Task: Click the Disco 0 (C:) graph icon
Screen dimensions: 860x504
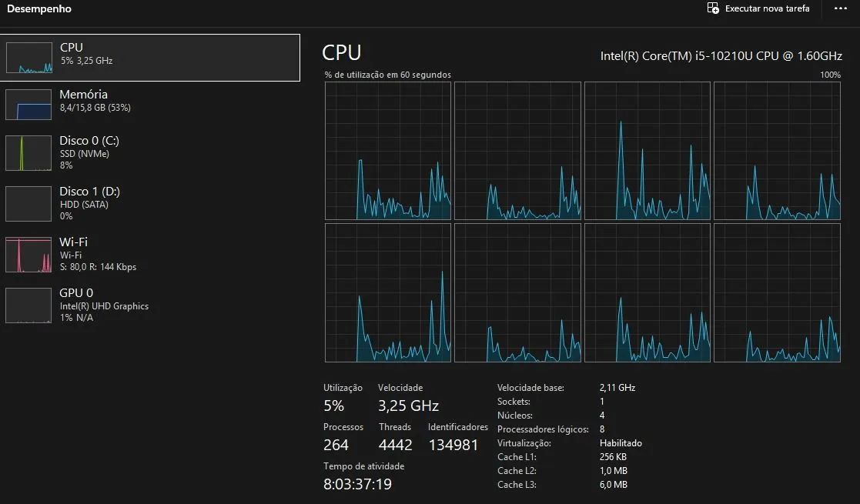Action: click(28, 153)
